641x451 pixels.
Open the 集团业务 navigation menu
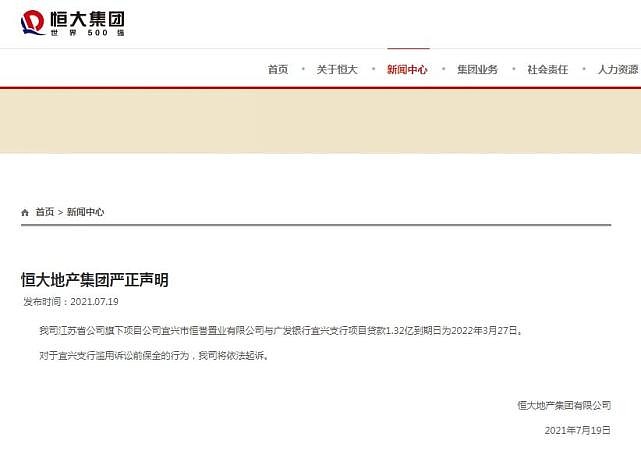coord(477,70)
